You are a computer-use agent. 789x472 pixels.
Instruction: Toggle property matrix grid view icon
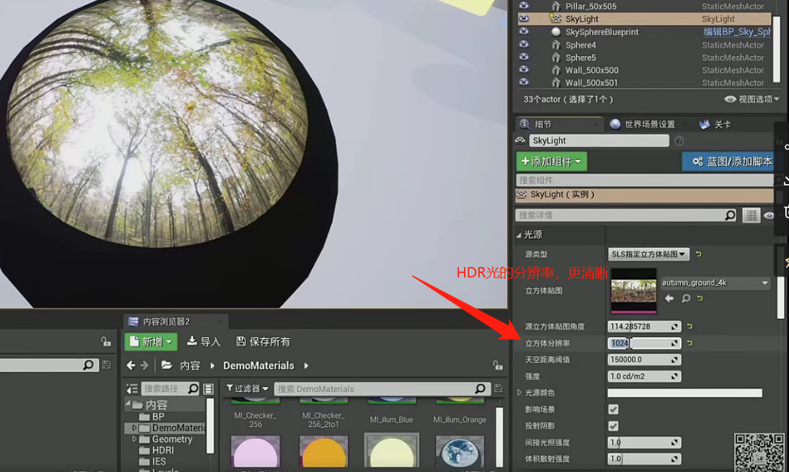tap(751, 215)
